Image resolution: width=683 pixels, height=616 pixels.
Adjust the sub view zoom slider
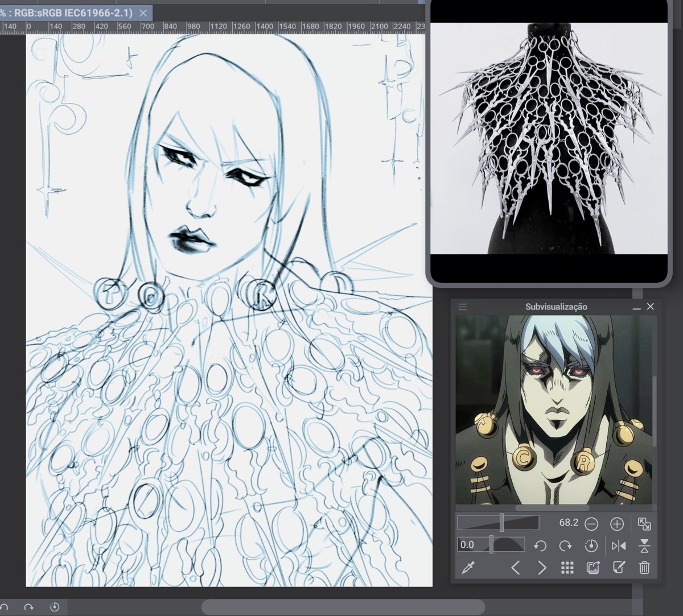coord(498,523)
